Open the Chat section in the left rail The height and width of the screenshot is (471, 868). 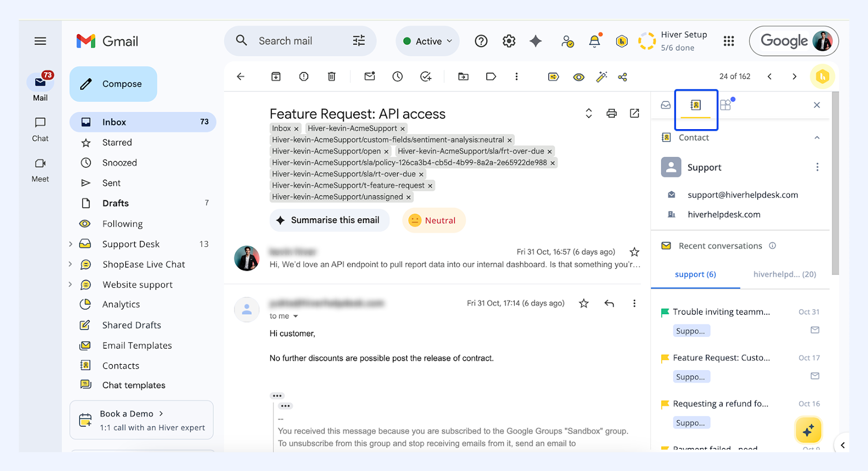(x=40, y=130)
